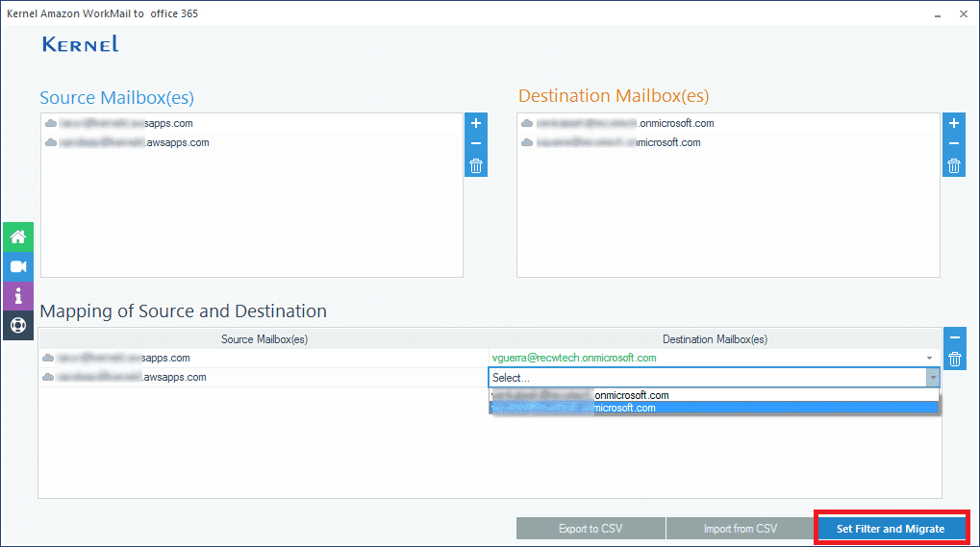Select first mapping row source ending sapps.com
The image size is (980, 547).
(264, 358)
